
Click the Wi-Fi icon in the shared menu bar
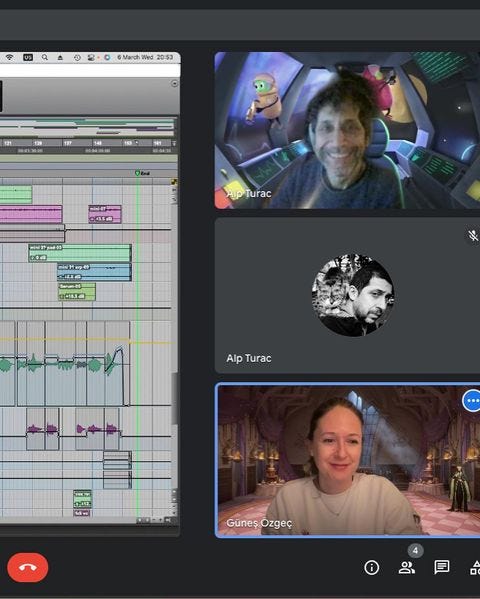coord(9,57)
